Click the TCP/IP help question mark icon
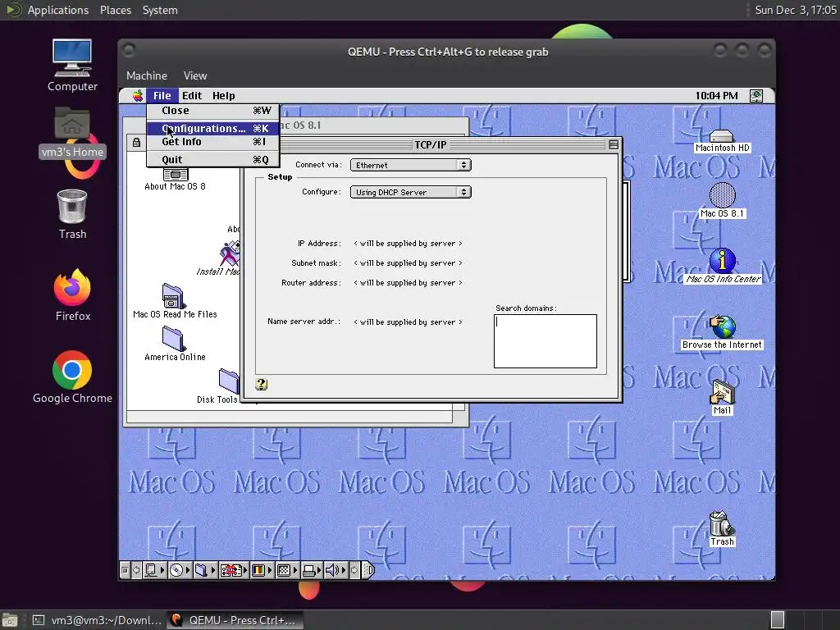The image size is (840, 630). pos(261,384)
